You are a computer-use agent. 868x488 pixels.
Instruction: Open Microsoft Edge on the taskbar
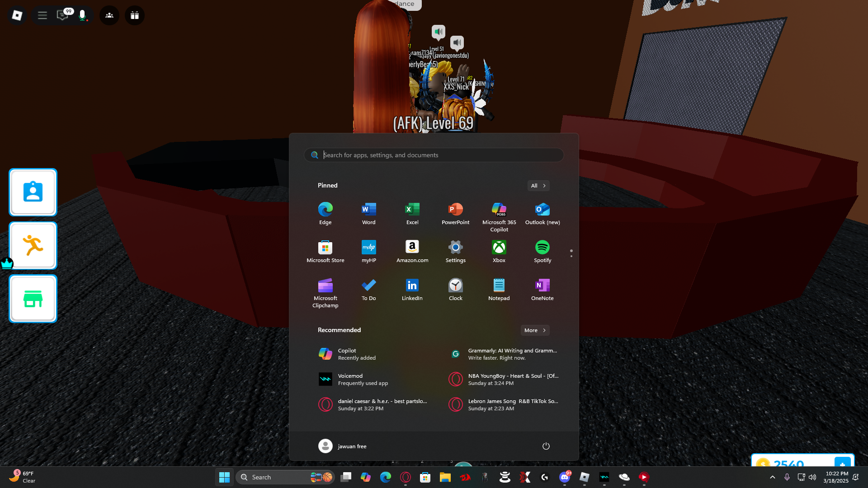(386, 477)
